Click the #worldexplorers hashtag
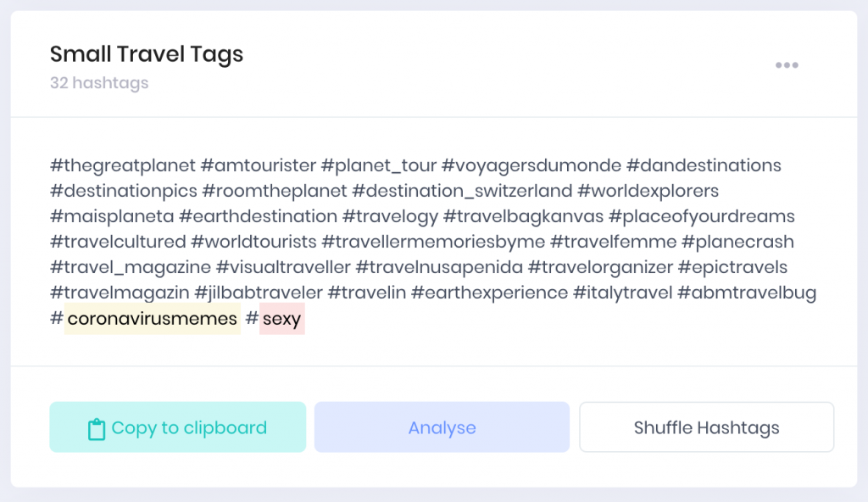The image size is (868, 502). click(x=648, y=191)
